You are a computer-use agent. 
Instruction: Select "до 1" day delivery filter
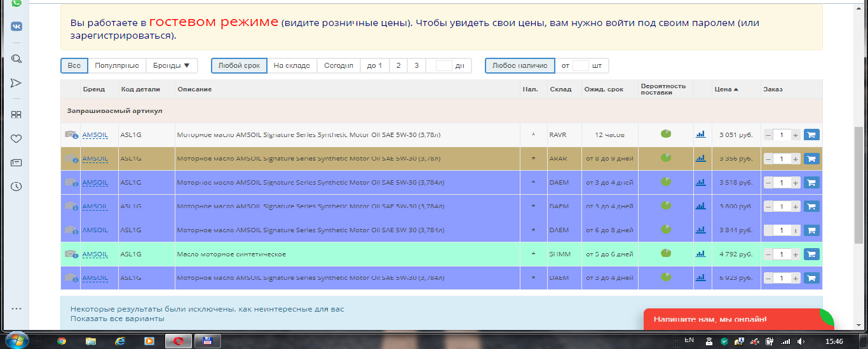(x=375, y=65)
